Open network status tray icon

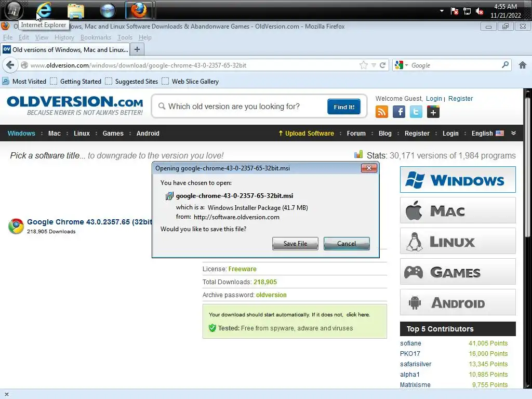tap(467, 11)
